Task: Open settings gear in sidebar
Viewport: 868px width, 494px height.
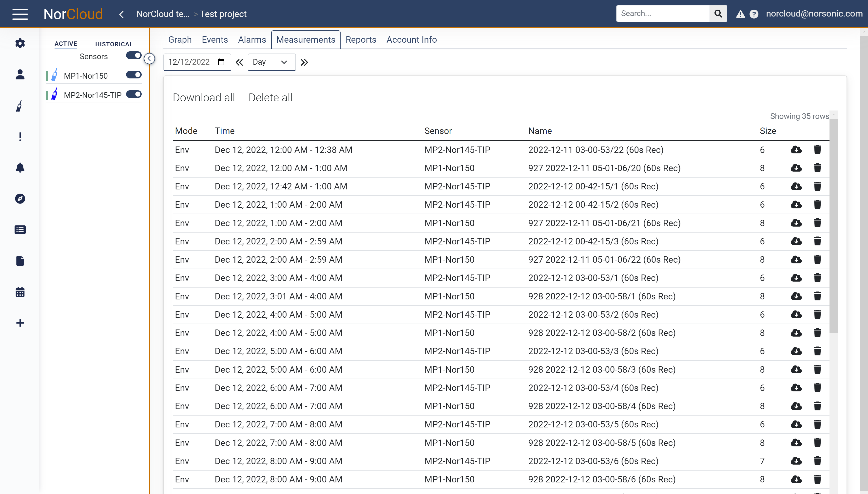Action: pos(20,43)
